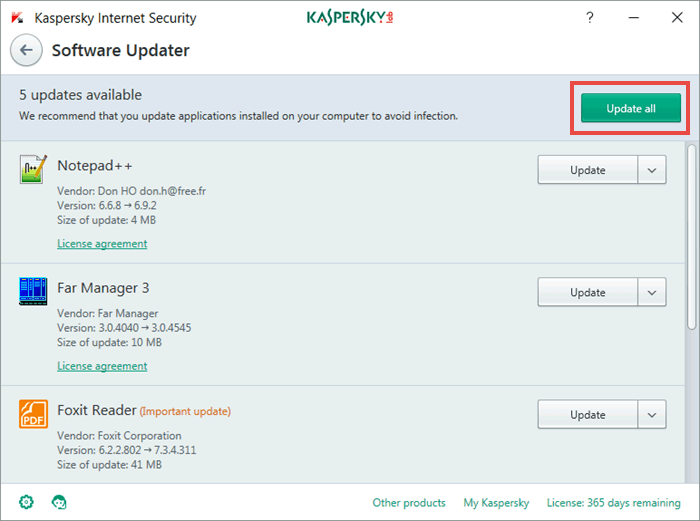
Task: Open the support agent icon
Action: 59,502
